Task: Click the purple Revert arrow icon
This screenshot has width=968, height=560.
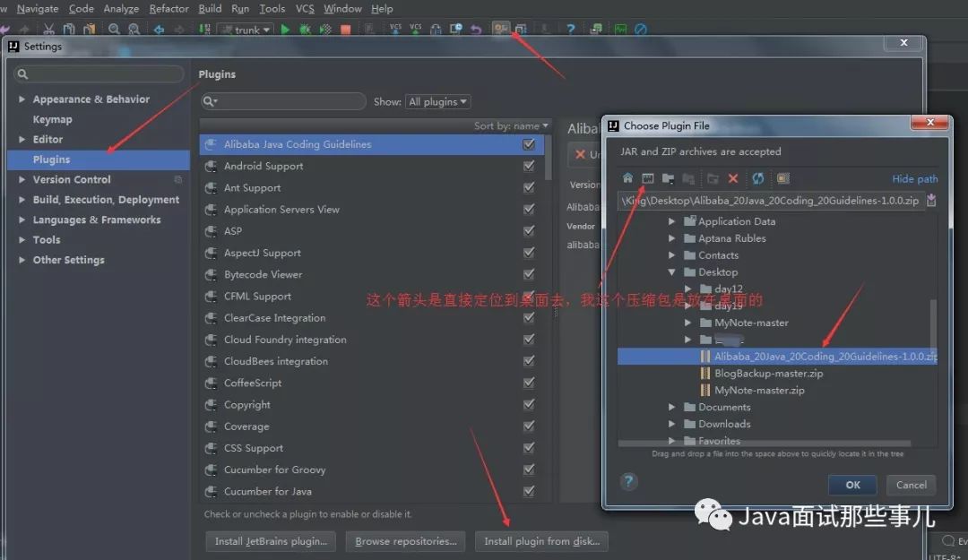Action: pos(475,29)
